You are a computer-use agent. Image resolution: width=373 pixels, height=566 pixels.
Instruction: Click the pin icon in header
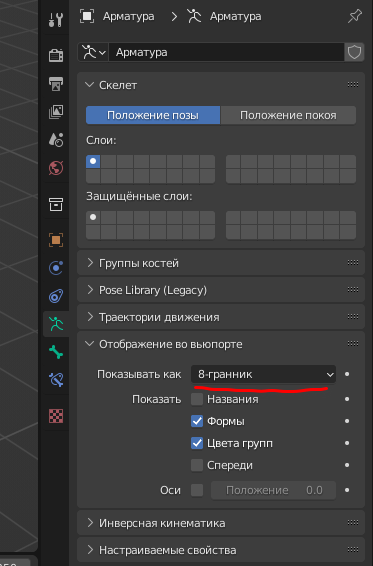[x=354, y=16]
